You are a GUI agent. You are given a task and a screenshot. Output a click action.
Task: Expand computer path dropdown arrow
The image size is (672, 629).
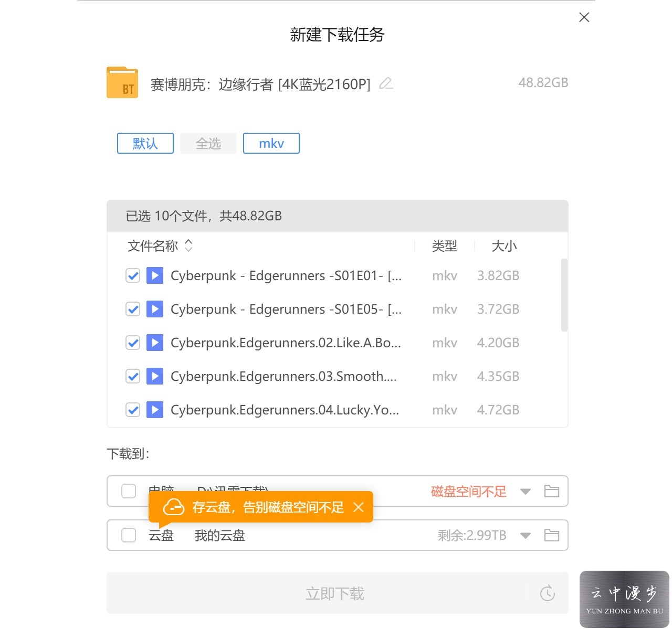[x=526, y=492]
